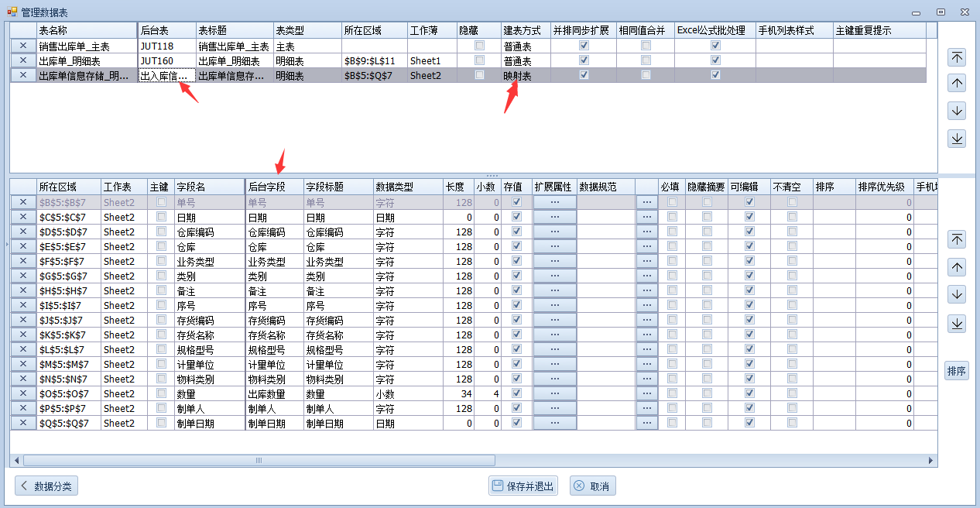The height and width of the screenshot is (508, 980).
Task: Click the horizontal scrollbar of field table
Action: 259,460
